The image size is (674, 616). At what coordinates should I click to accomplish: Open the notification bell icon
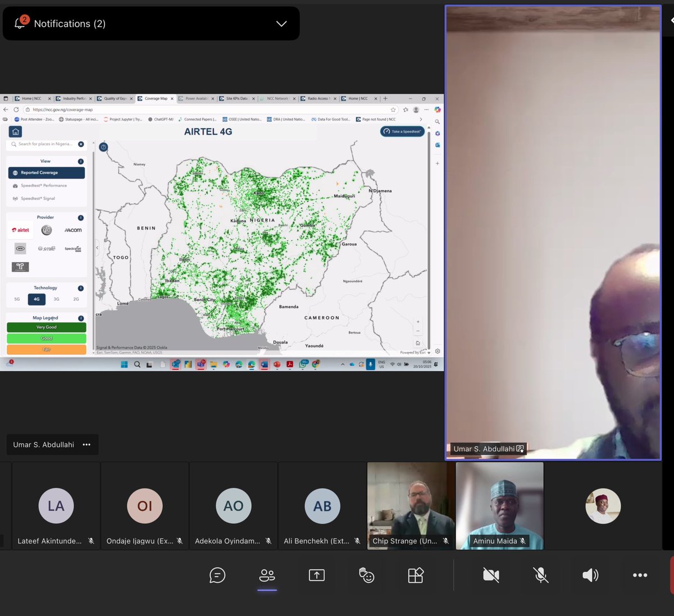click(20, 23)
